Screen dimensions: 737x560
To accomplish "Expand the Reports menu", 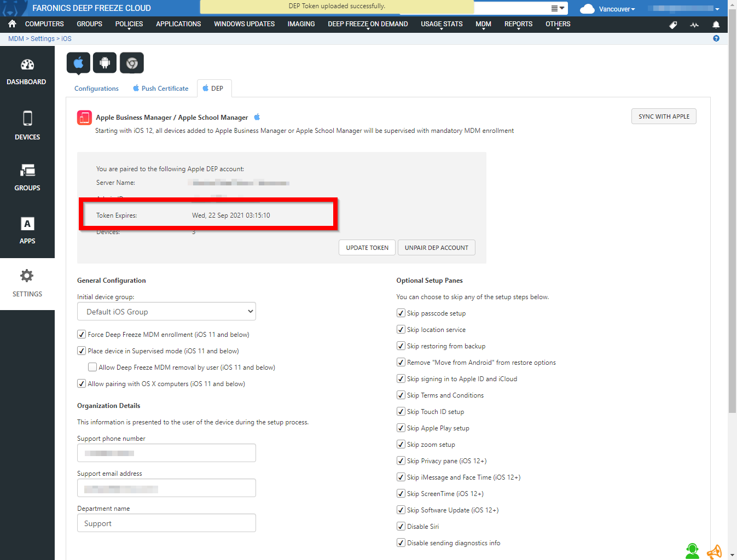I will point(518,24).
